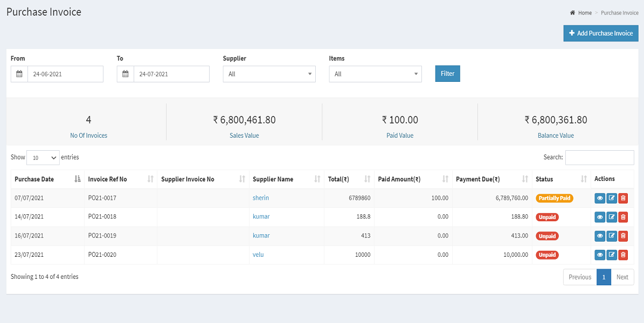Apply the date Filter

pyautogui.click(x=447, y=74)
